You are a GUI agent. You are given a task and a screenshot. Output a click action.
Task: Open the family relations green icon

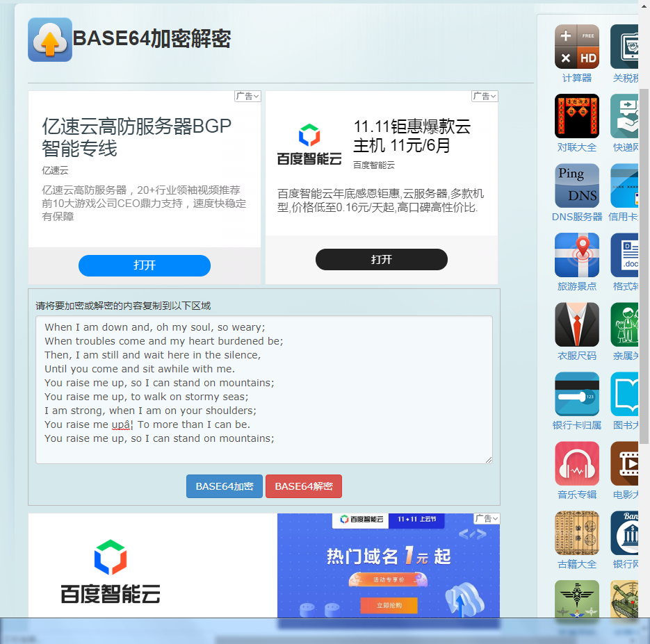coord(624,324)
